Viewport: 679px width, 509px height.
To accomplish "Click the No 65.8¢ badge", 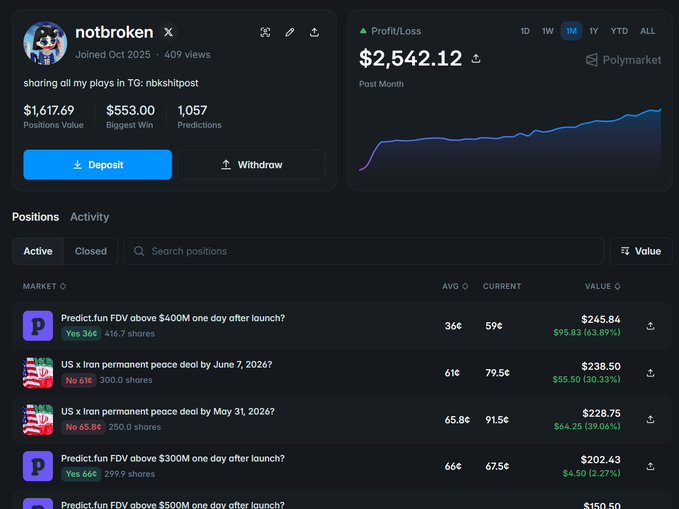I will click(83, 427).
